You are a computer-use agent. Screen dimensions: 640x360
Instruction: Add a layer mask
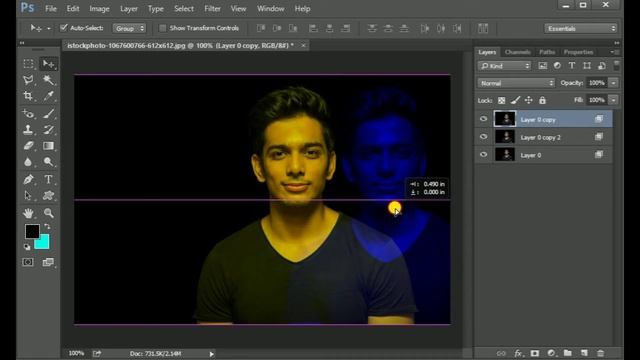[x=535, y=353]
